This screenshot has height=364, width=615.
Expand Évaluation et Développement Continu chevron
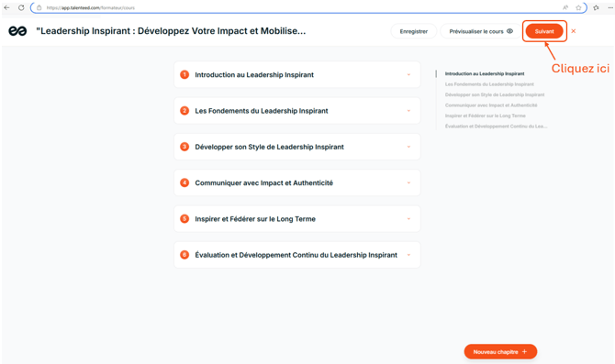408,255
